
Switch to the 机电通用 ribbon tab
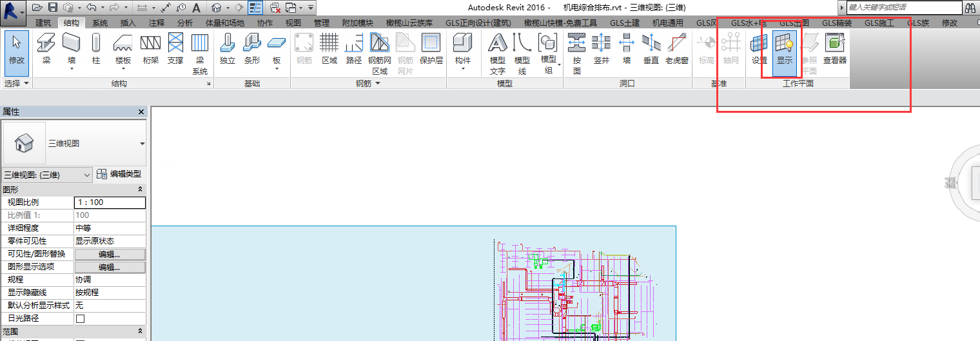667,23
